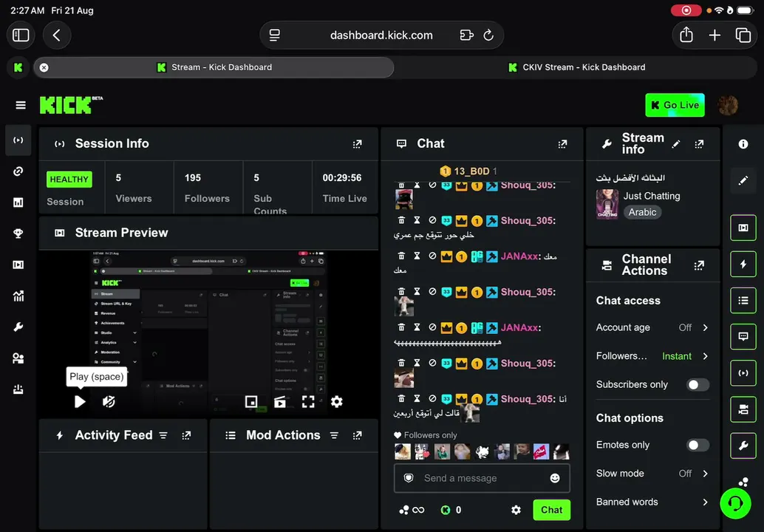The width and height of the screenshot is (764, 532).
Task: Select the Stream - Kick Dashboard tab
Action: coord(214,67)
